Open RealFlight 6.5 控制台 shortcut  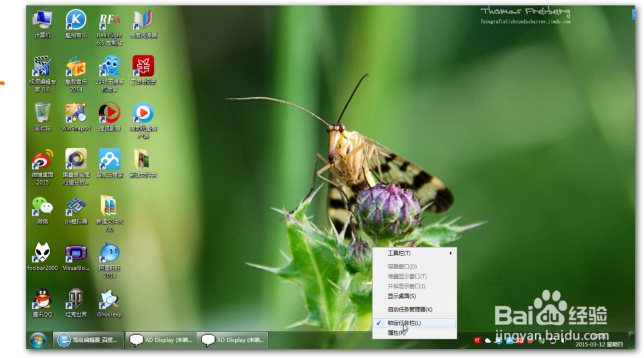coord(109,28)
